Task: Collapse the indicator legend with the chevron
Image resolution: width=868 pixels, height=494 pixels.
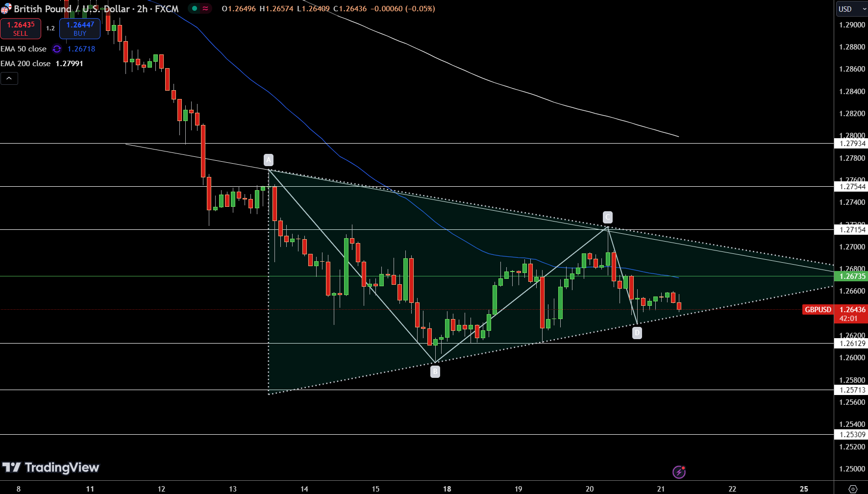Action: 9,78
